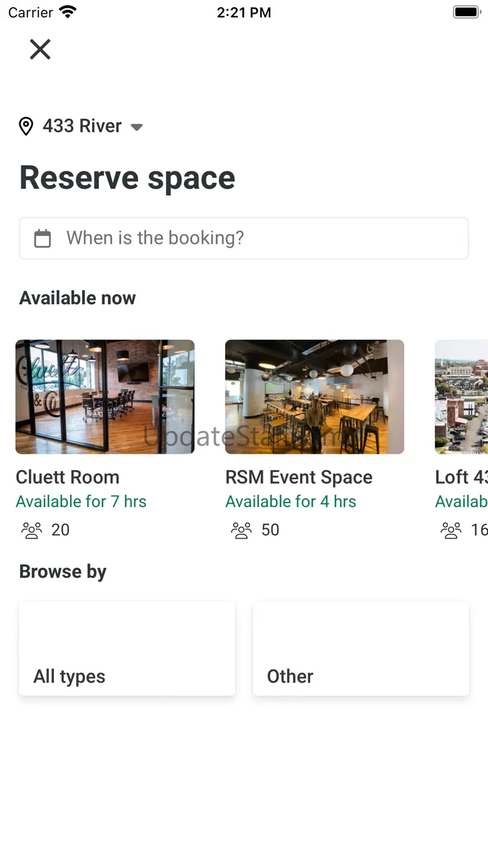Browse by Other category
The width and height of the screenshot is (488, 868).
(x=361, y=648)
